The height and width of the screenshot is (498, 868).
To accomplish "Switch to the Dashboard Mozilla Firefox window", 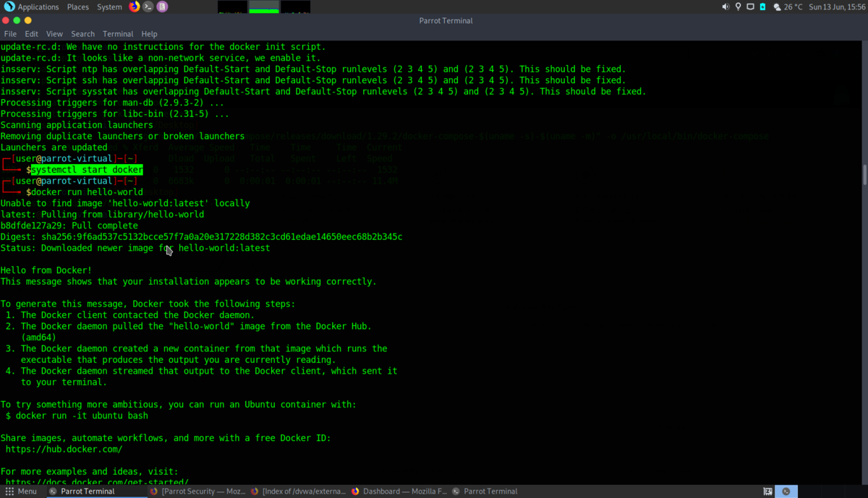I will click(x=399, y=491).
